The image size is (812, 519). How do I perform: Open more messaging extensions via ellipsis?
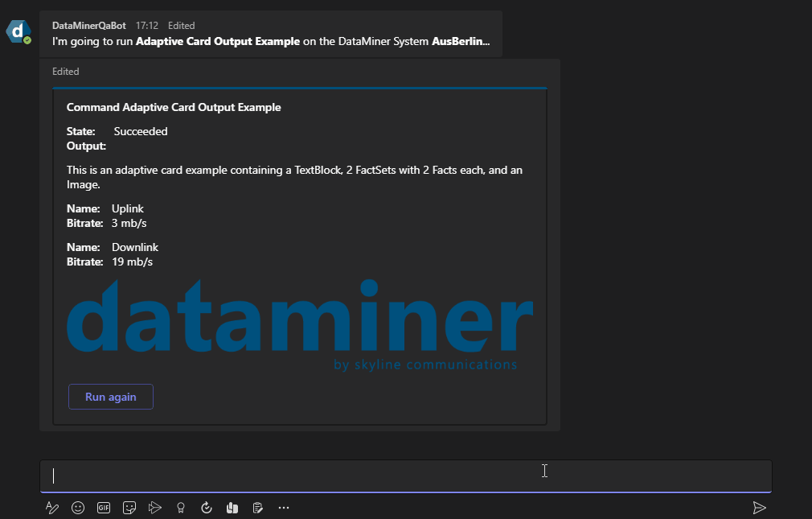pyautogui.click(x=284, y=508)
